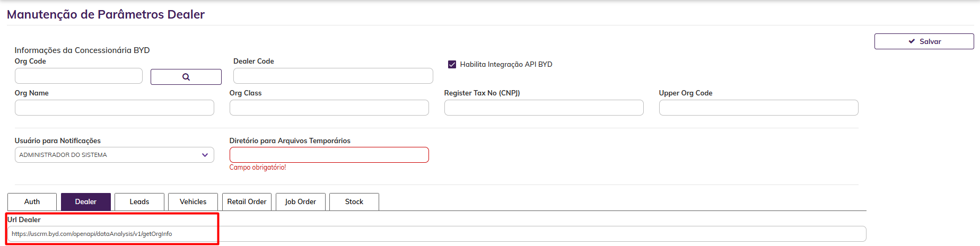Viewport: 980px width, 246px height.
Task: Click the Salvar button
Action: (x=924, y=41)
